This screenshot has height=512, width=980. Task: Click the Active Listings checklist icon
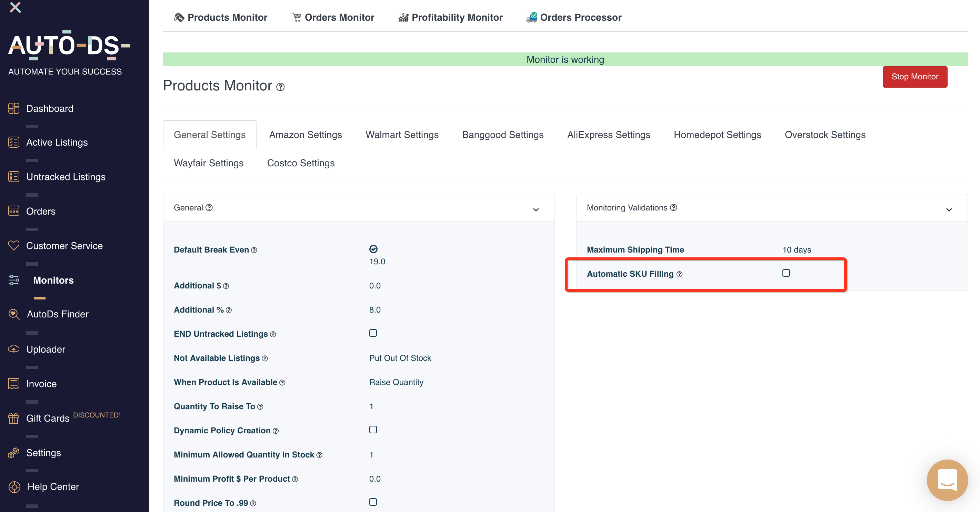[14, 142]
